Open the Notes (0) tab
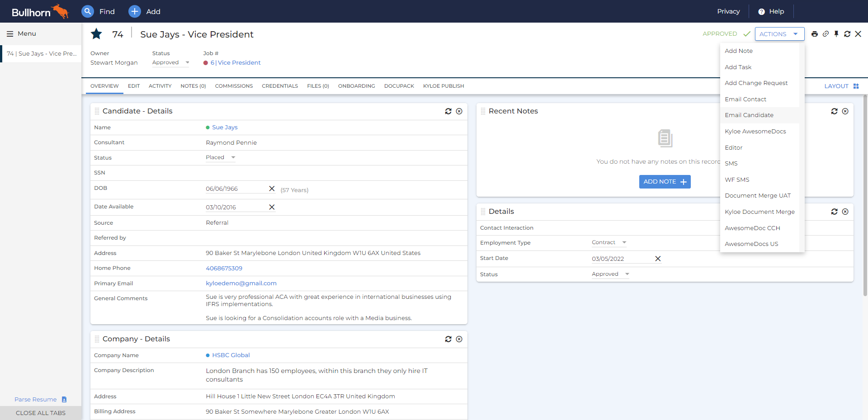The image size is (868, 420). 193,86
